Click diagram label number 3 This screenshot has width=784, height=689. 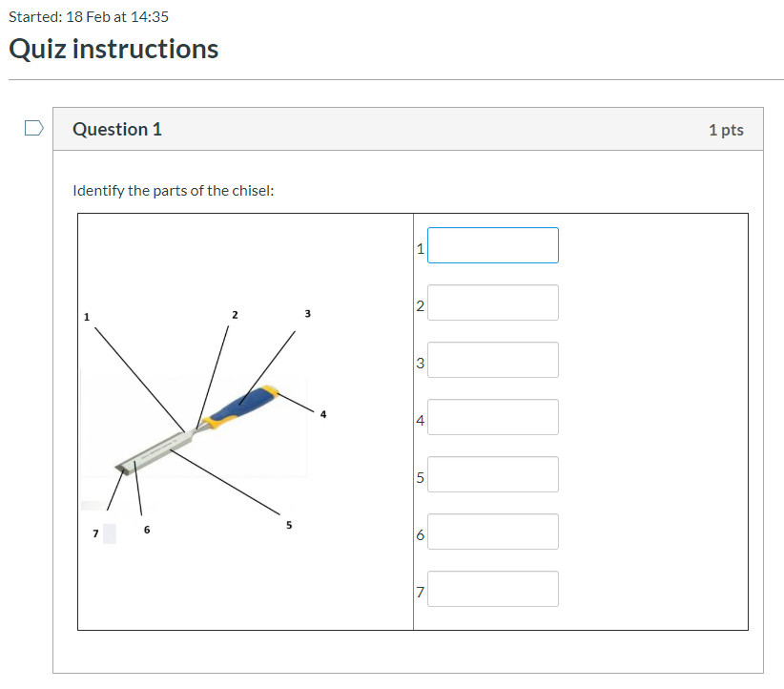307,313
